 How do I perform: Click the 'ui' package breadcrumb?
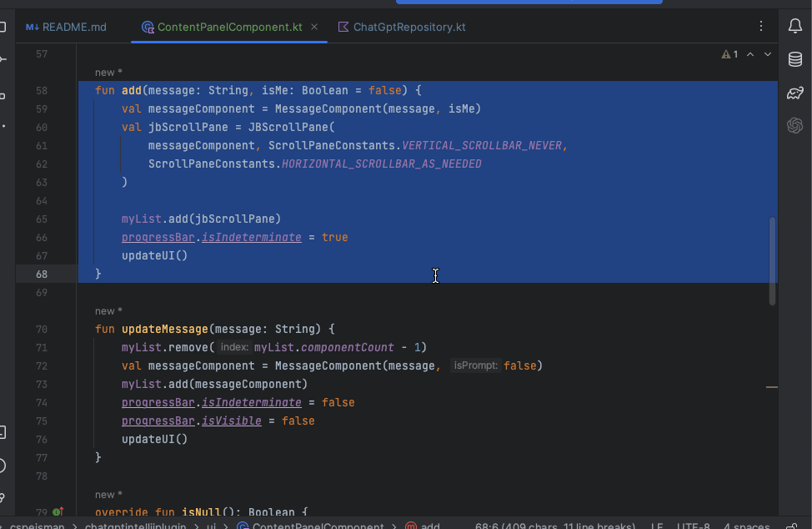click(211, 526)
